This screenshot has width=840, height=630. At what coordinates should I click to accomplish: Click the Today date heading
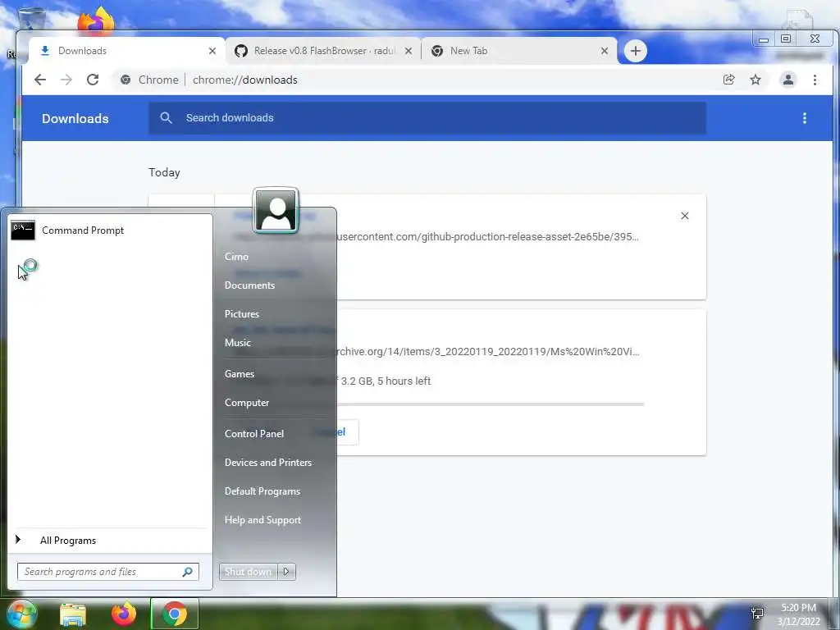point(164,172)
